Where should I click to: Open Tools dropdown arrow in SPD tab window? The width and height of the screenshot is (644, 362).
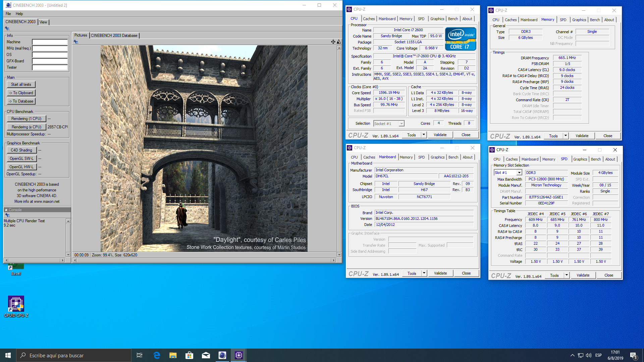tap(567, 275)
